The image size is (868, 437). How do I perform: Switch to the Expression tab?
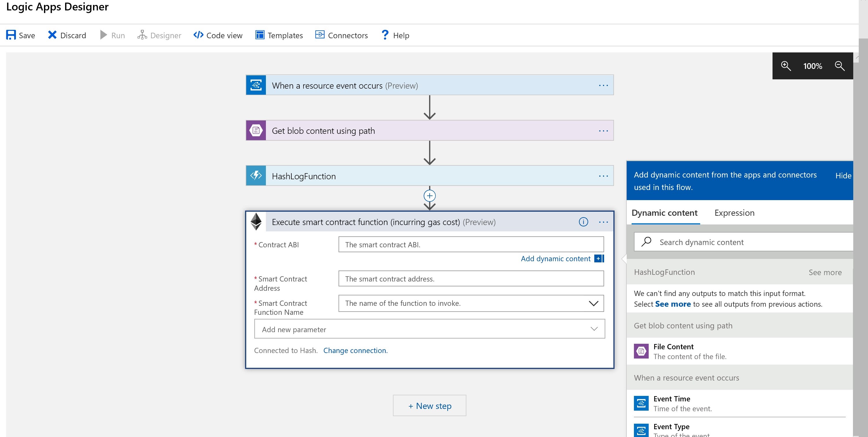(x=734, y=213)
